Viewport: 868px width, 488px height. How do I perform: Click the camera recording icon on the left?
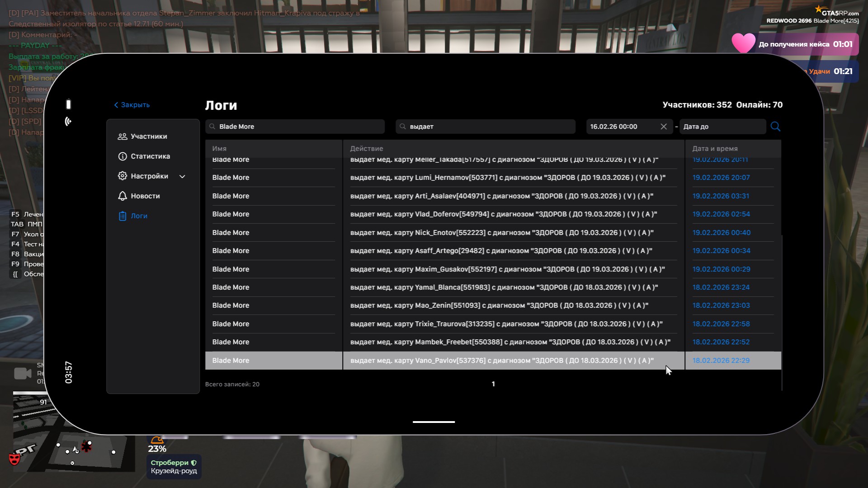[x=23, y=374]
